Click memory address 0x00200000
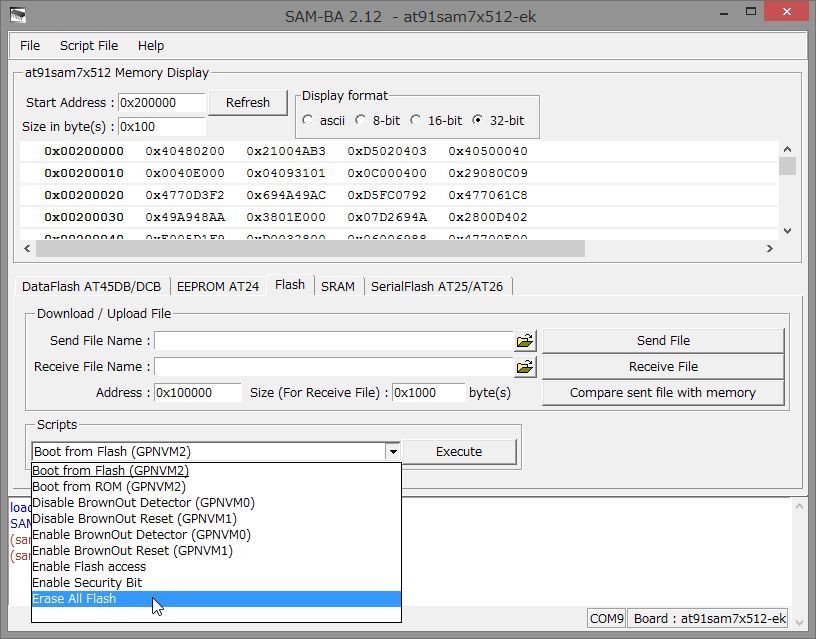This screenshot has height=639, width=816. tap(84, 151)
